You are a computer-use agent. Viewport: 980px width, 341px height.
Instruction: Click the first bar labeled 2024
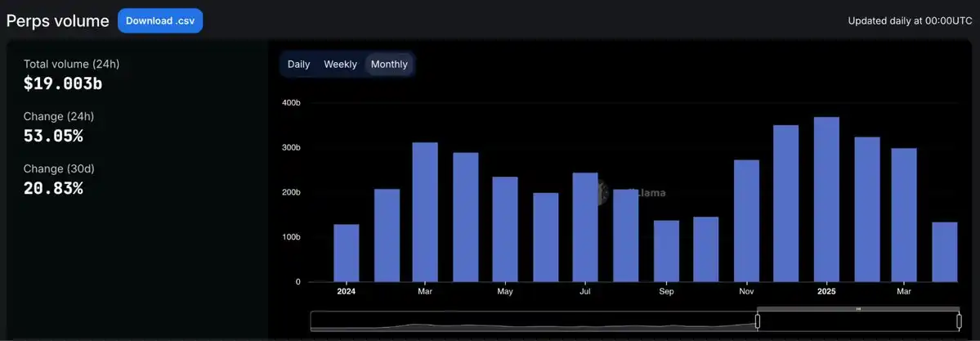click(x=347, y=253)
